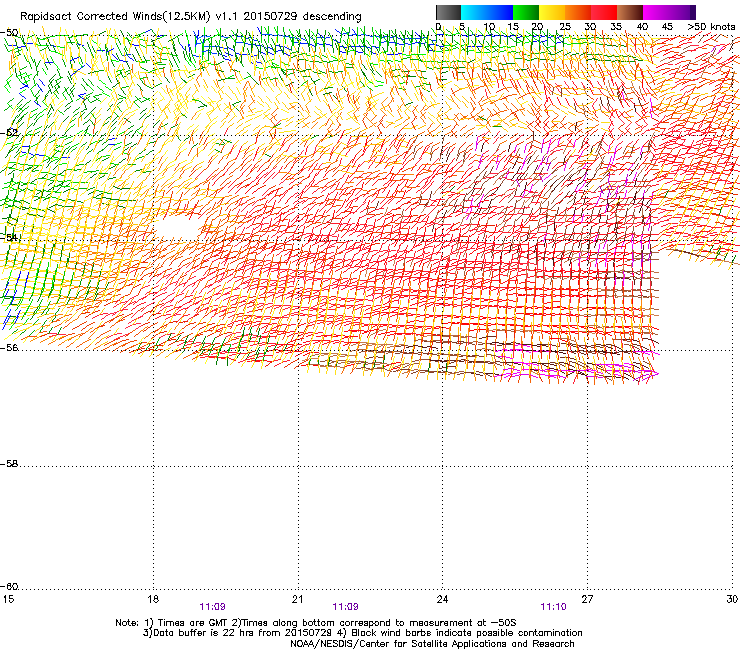Image resolution: width=740 pixels, height=650 pixels.
Task: Click the '>50 knots' legend label
Action: point(712,27)
